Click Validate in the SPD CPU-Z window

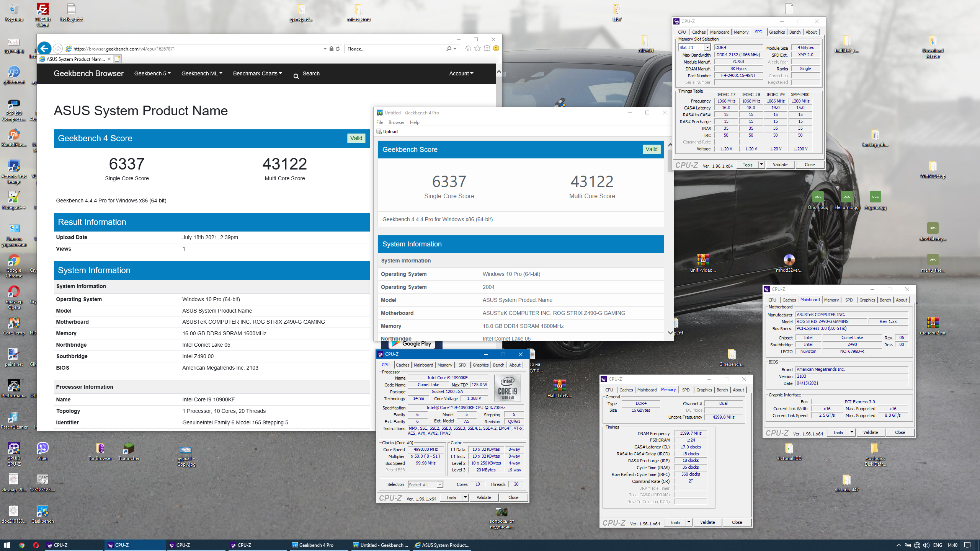point(780,165)
